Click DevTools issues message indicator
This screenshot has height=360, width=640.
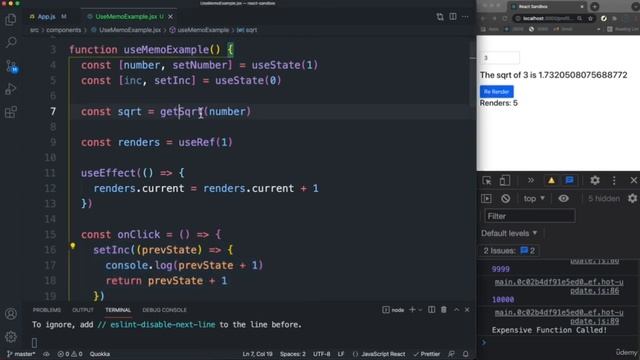569,180
